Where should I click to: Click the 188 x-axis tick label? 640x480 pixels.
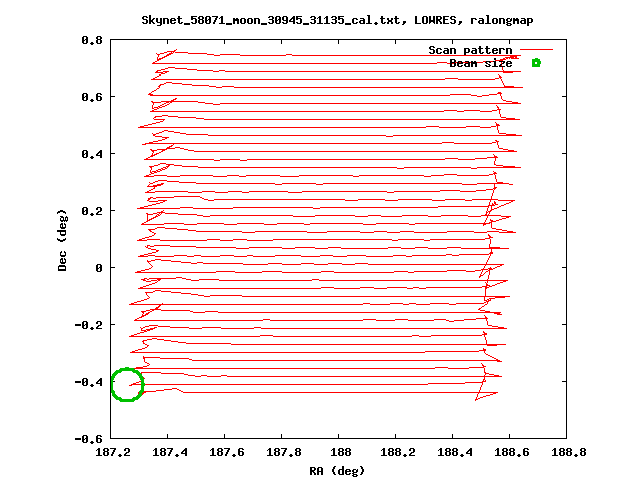(x=341, y=452)
